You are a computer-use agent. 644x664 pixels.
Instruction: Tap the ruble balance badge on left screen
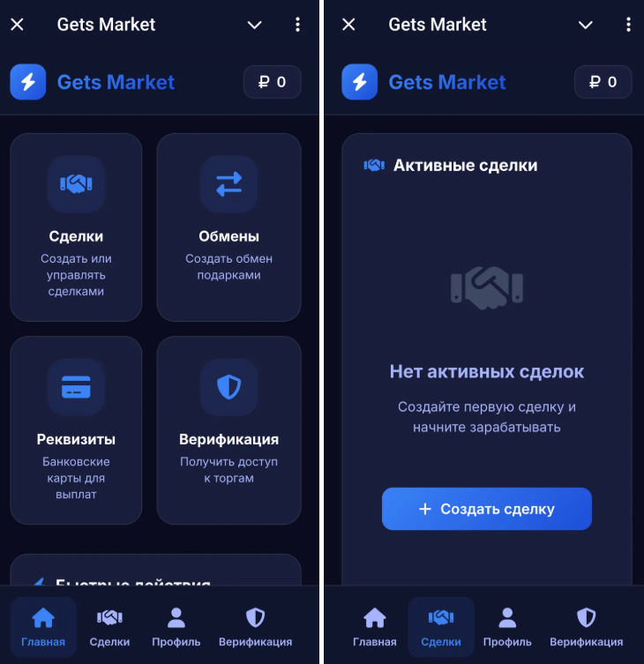(x=272, y=82)
